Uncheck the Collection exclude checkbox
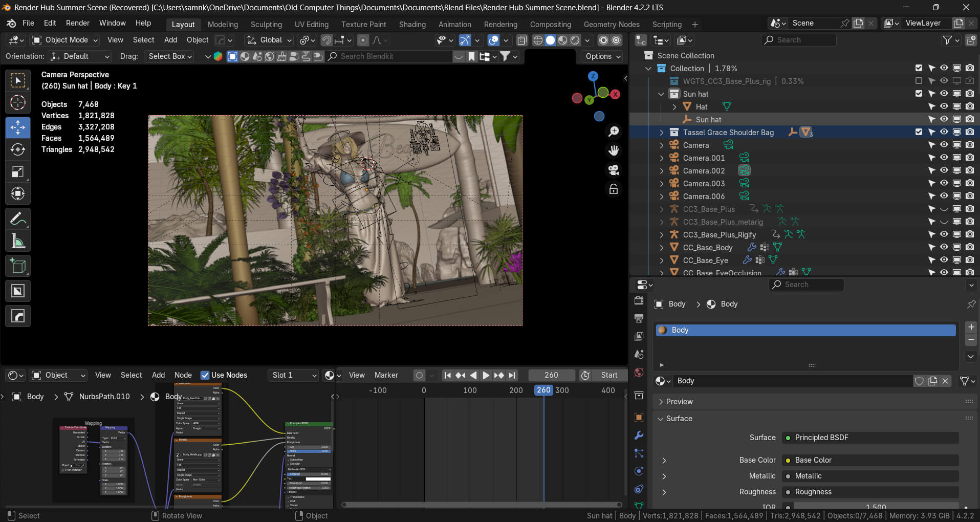The image size is (980, 522). (x=919, y=68)
